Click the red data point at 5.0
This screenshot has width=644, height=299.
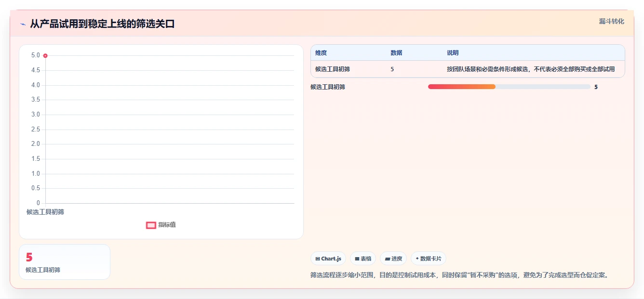click(x=45, y=56)
